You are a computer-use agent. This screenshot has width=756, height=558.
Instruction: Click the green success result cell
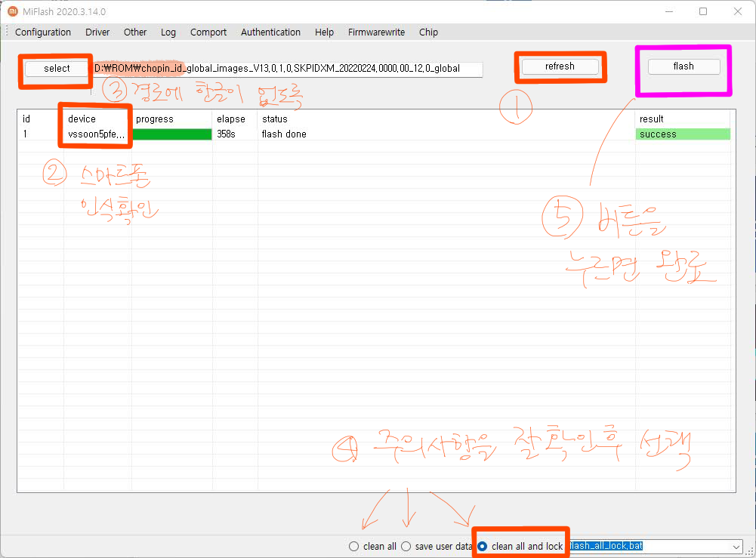pos(683,134)
